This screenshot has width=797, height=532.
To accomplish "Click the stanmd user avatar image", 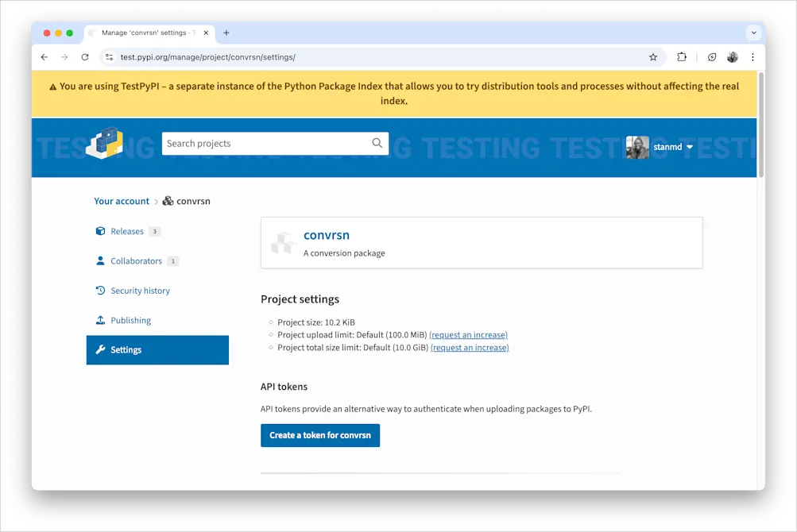I will click(637, 148).
